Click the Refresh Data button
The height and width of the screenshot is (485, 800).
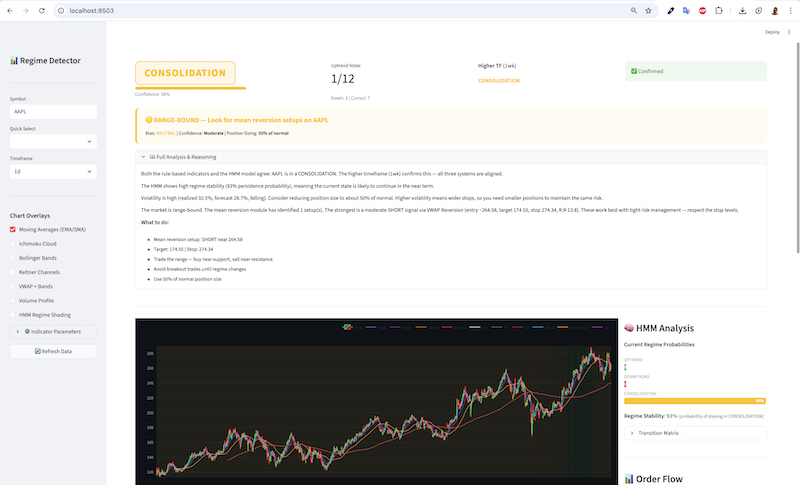coord(53,351)
